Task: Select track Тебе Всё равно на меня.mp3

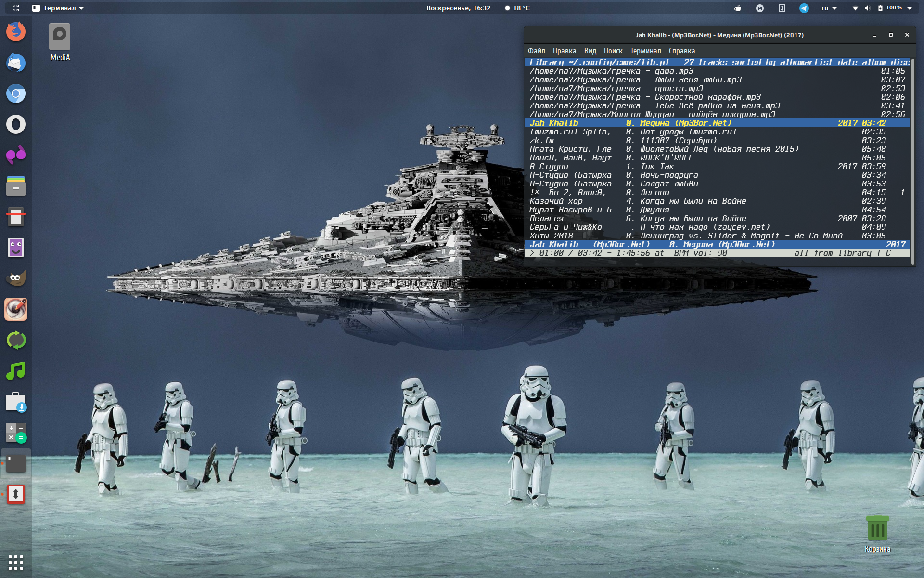Action: point(717,105)
